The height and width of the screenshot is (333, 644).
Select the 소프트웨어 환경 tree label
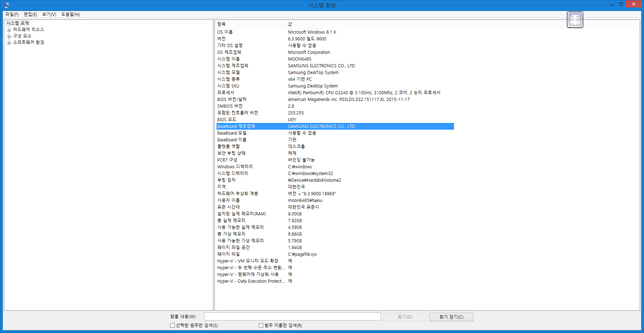pos(29,42)
